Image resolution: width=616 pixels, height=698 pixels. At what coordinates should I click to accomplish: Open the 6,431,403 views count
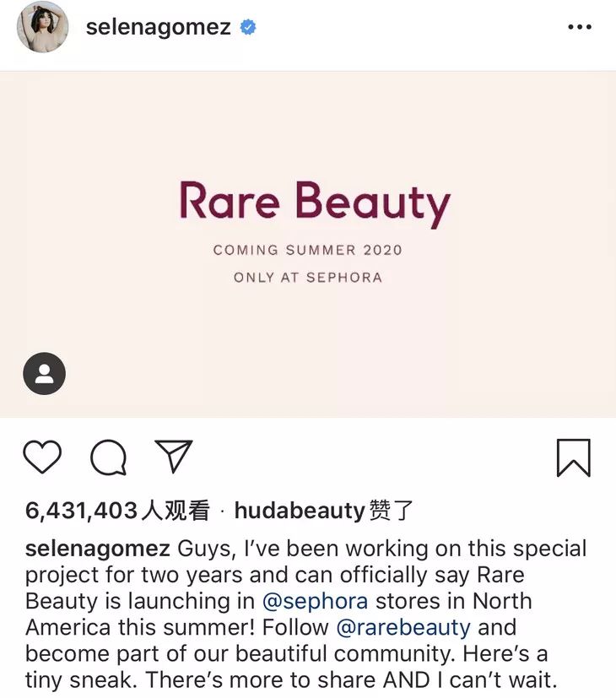click(x=117, y=511)
